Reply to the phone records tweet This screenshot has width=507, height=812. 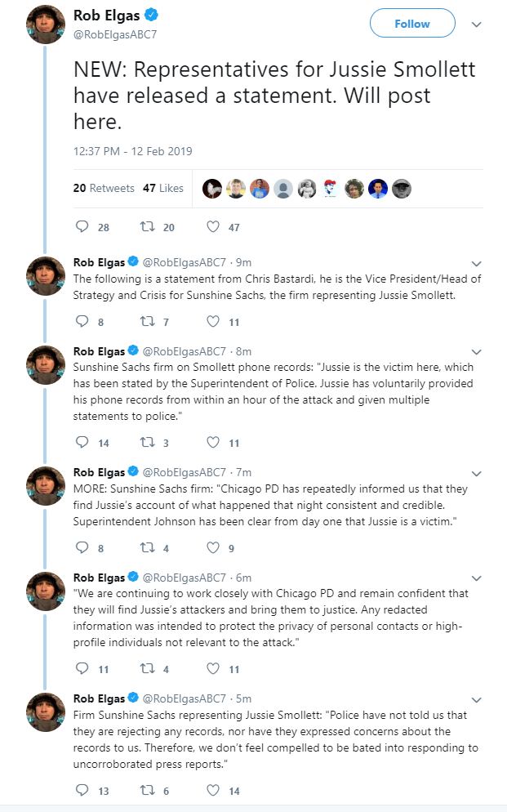(82, 442)
